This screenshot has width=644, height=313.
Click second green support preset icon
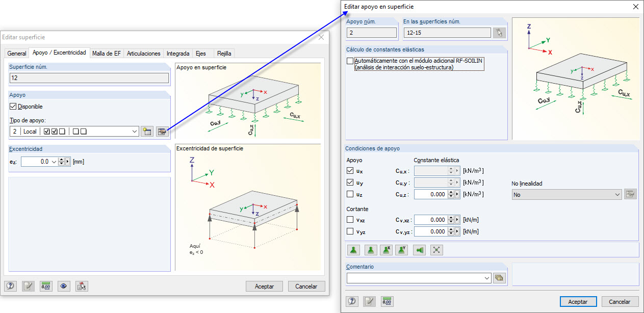coord(371,250)
